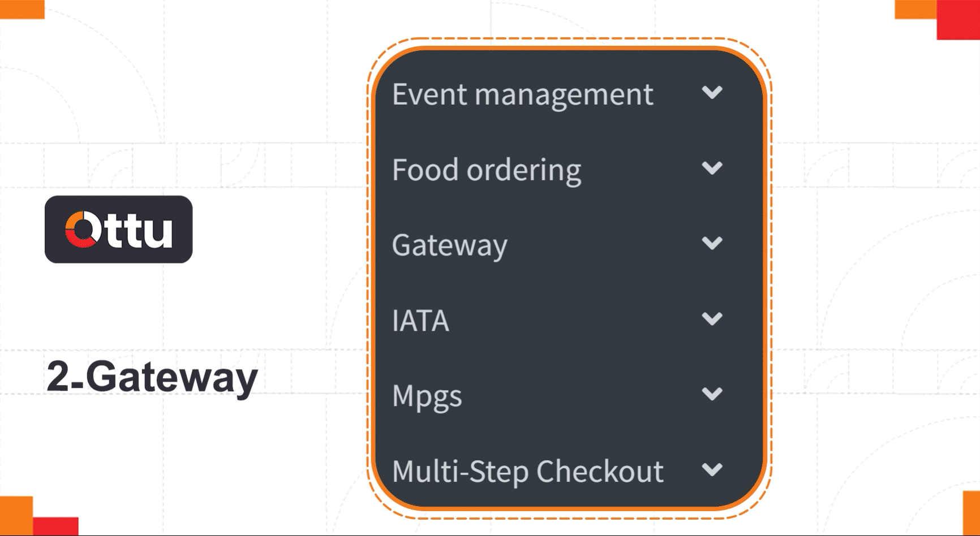Click the red block in bottom-left corner
980x536 pixels.
(x=55, y=526)
